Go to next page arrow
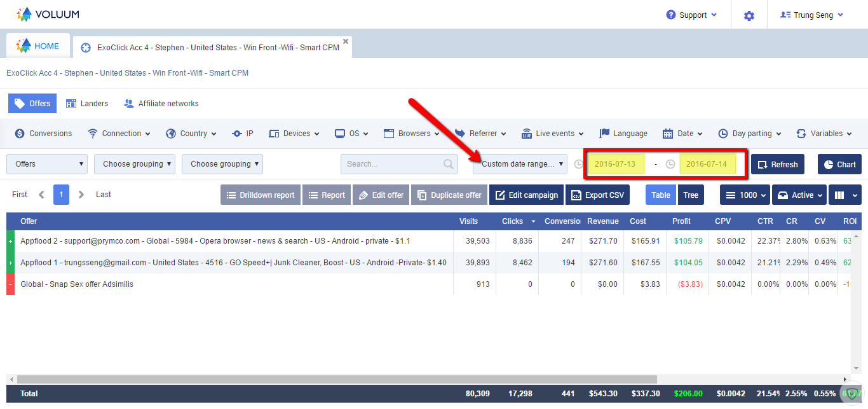Screen dimensions: 868x409 tap(81, 195)
